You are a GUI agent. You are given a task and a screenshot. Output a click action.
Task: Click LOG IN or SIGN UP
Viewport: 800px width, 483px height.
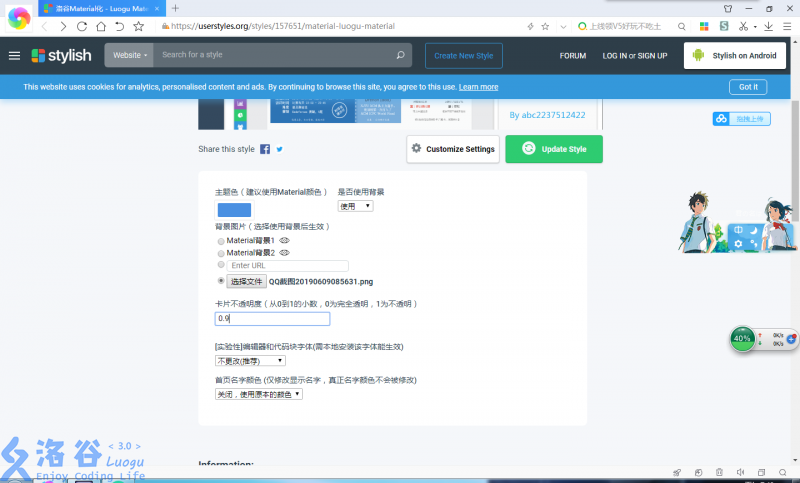634,56
